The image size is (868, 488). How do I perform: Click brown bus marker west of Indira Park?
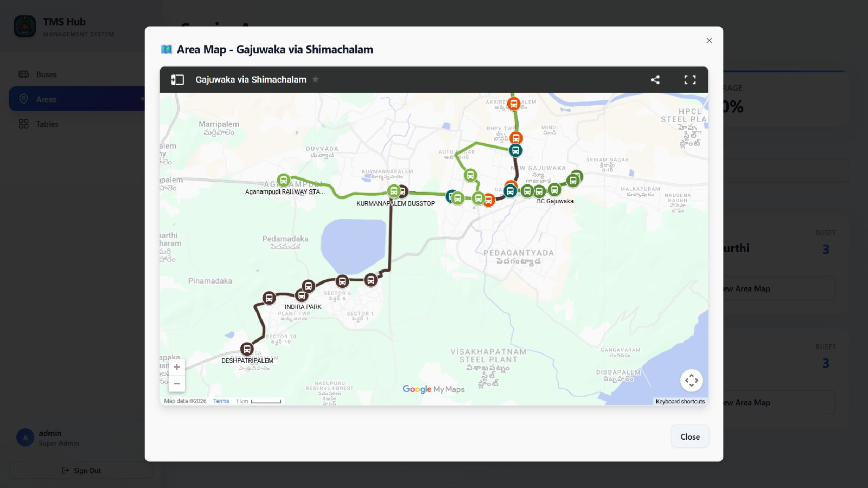(x=269, y=298)
